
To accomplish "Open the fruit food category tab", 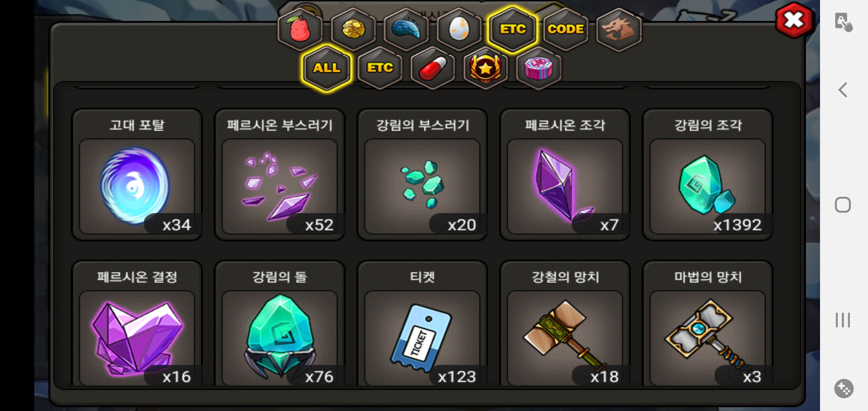I will click(300, 29).
